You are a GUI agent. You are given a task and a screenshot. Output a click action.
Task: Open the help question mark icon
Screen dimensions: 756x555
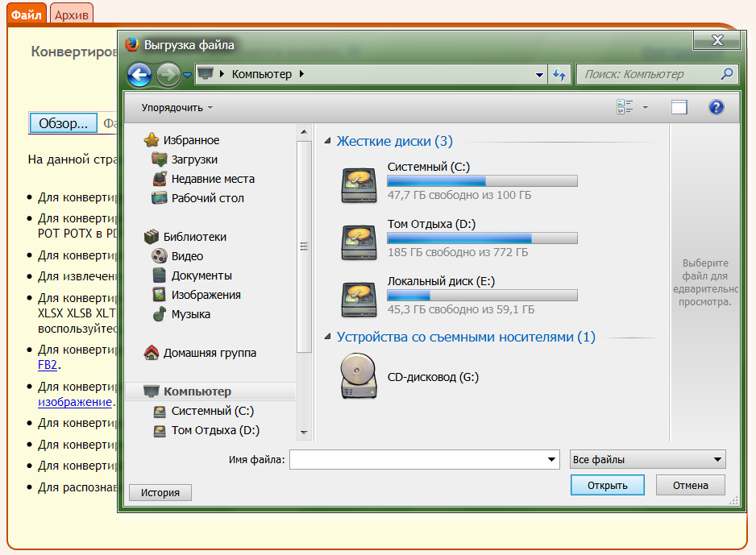(716, 107)
